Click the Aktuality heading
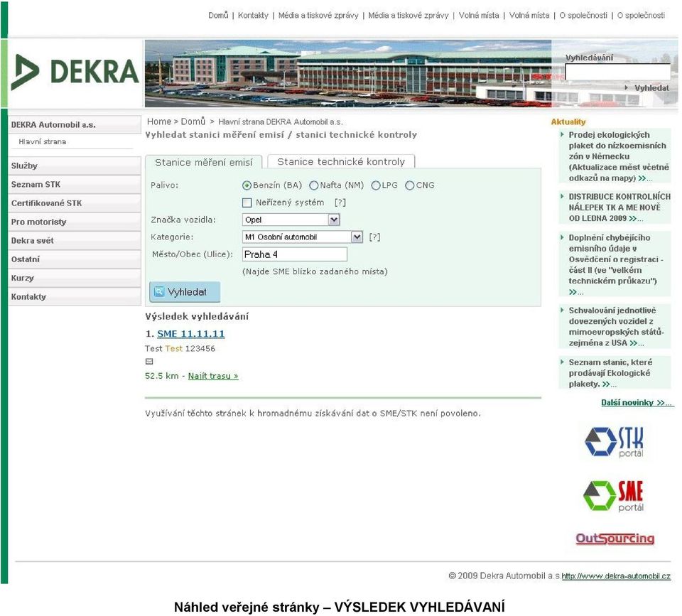 [x=568, y=121]
